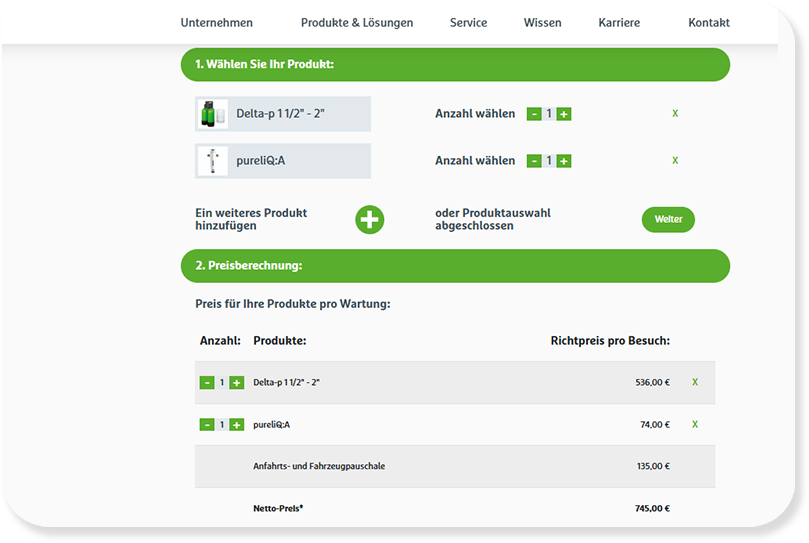Decrease Delta-p quantity in price table
Screen dimensions: 809x543
[207, 383]
